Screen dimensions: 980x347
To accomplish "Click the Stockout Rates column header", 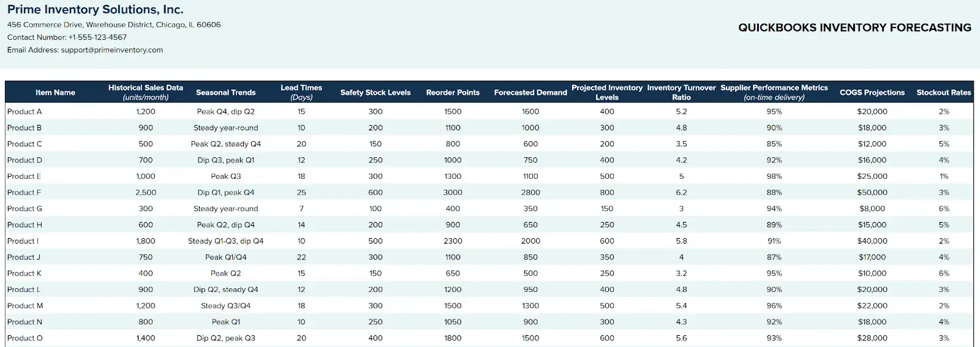I will click(x=943, y=92).
